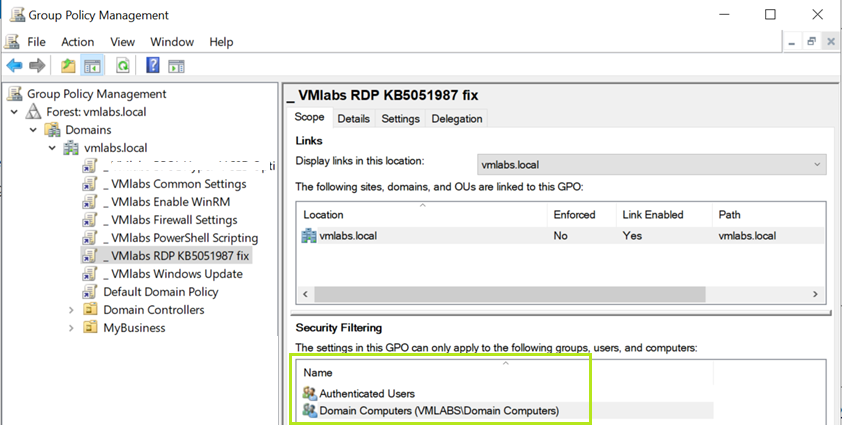Expand the Domain Controllers OU
The image size is (842, 425).
(x=71, y=310)
